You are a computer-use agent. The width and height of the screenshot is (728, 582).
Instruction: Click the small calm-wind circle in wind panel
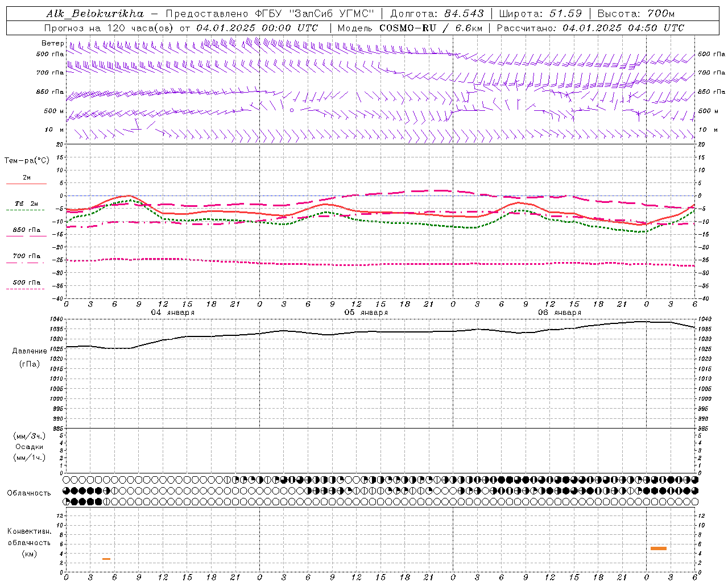coord(292,110)
